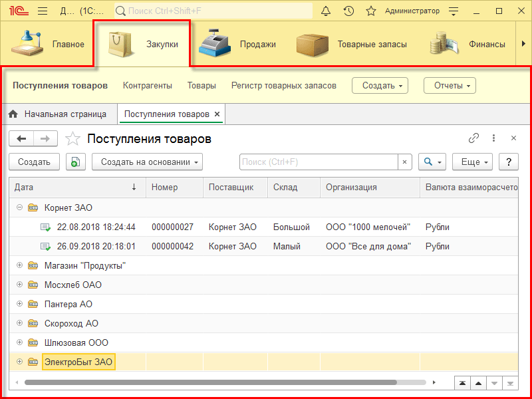Click Создать button in list toolbar
532x399 pixels.
34,162
